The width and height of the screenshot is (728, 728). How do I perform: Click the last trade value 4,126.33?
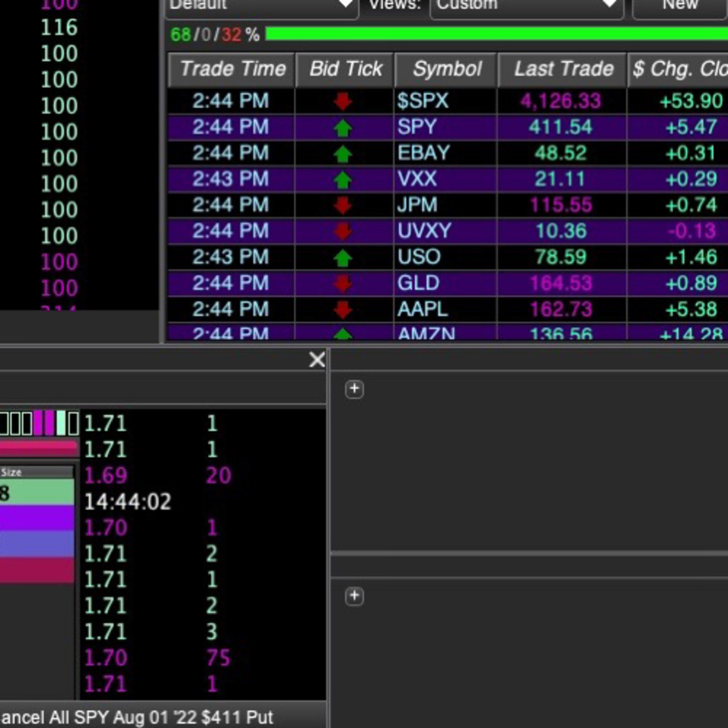[560, 101]
